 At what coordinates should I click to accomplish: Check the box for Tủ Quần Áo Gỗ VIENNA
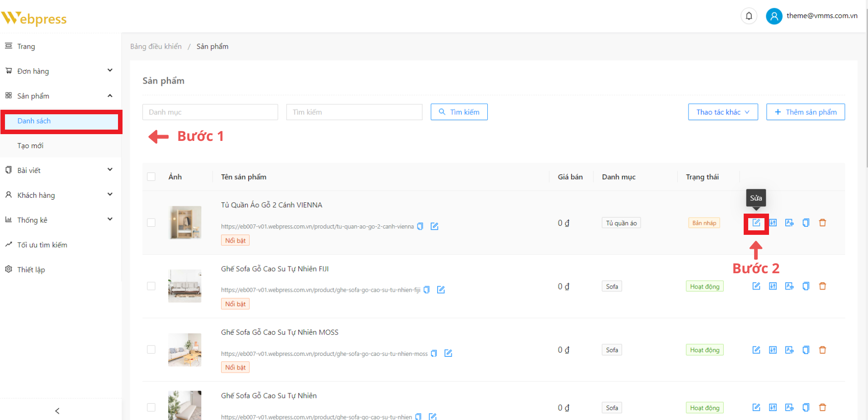click(151, 223)
